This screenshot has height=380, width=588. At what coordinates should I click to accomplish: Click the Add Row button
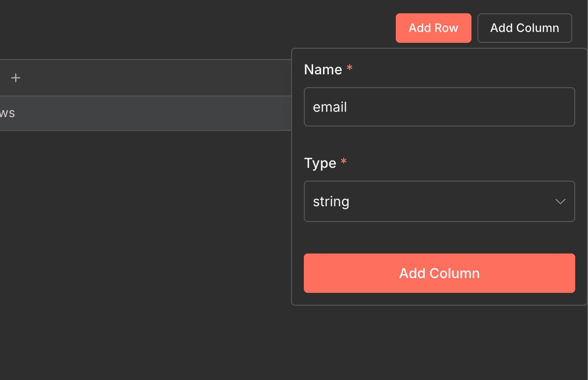433,28
